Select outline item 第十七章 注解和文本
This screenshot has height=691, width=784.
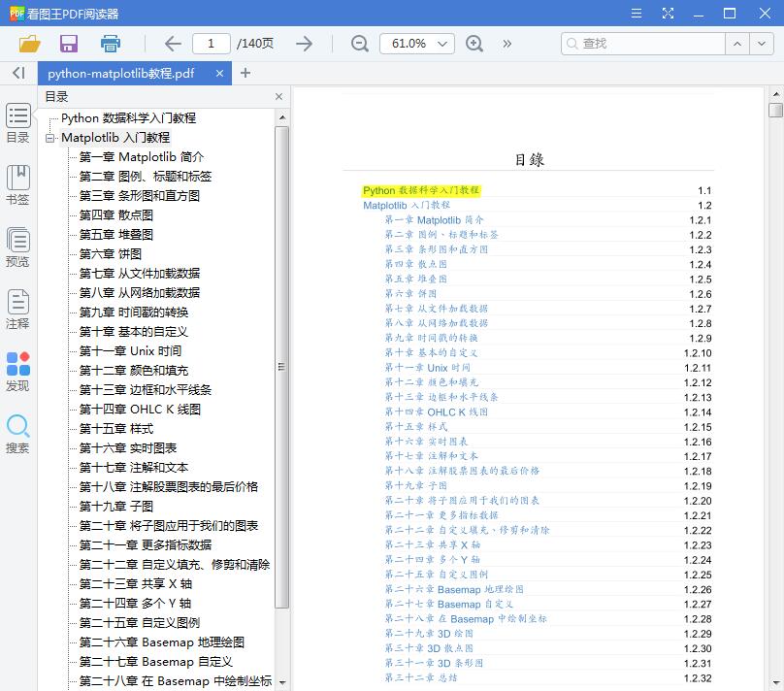tap(134, 468)
